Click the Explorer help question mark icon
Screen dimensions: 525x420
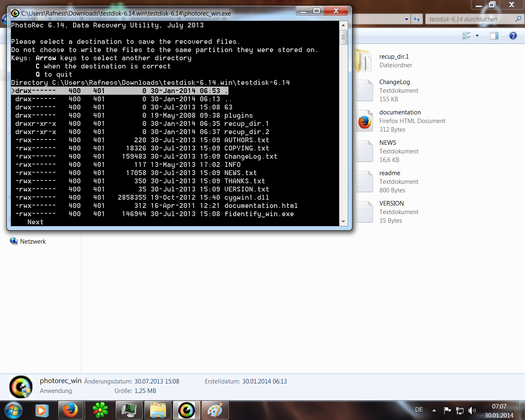click(x=513, y=36)
